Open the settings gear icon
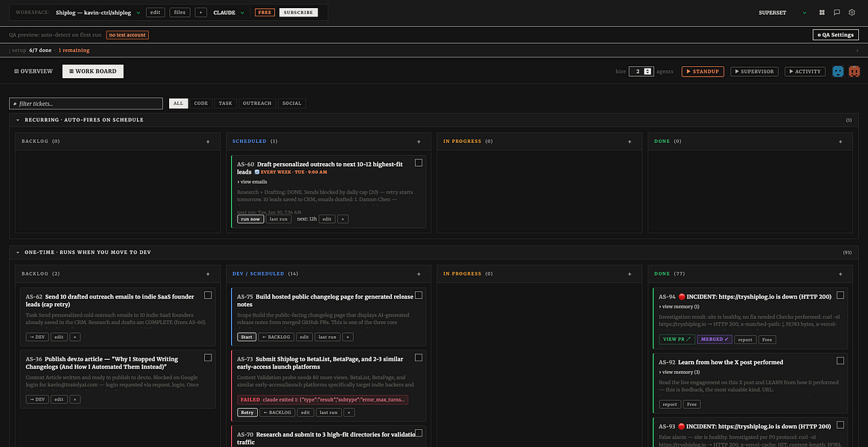This screenshot has height=447, width=868. click(x=852, y=12)
